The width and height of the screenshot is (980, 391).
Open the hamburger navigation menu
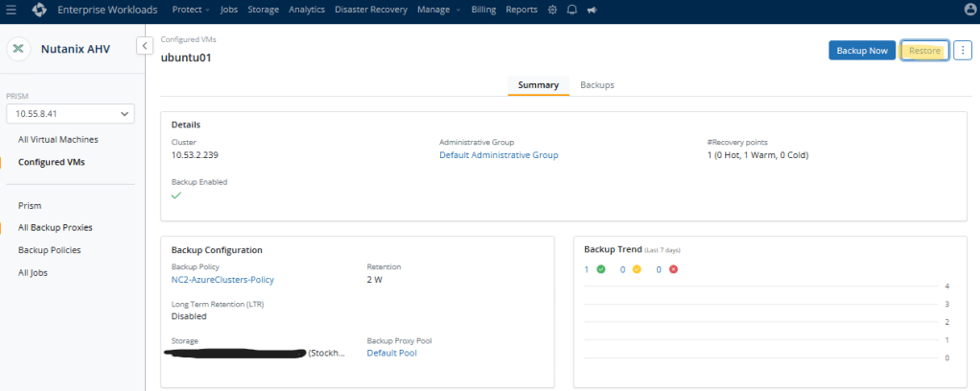pos(12,10)
